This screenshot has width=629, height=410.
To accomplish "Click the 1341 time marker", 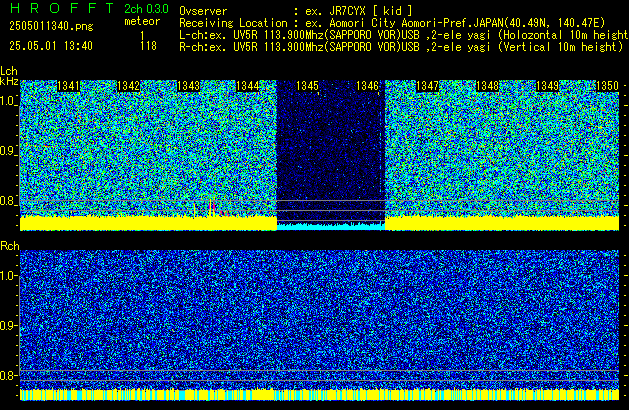I will (69, 86).
